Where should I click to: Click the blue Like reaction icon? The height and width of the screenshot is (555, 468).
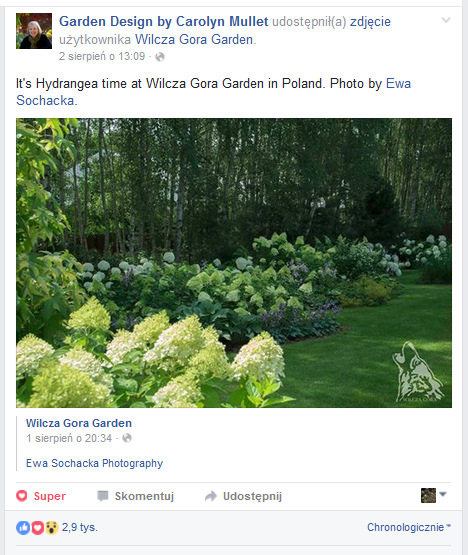pyautogui.click(x=23, y=528)
